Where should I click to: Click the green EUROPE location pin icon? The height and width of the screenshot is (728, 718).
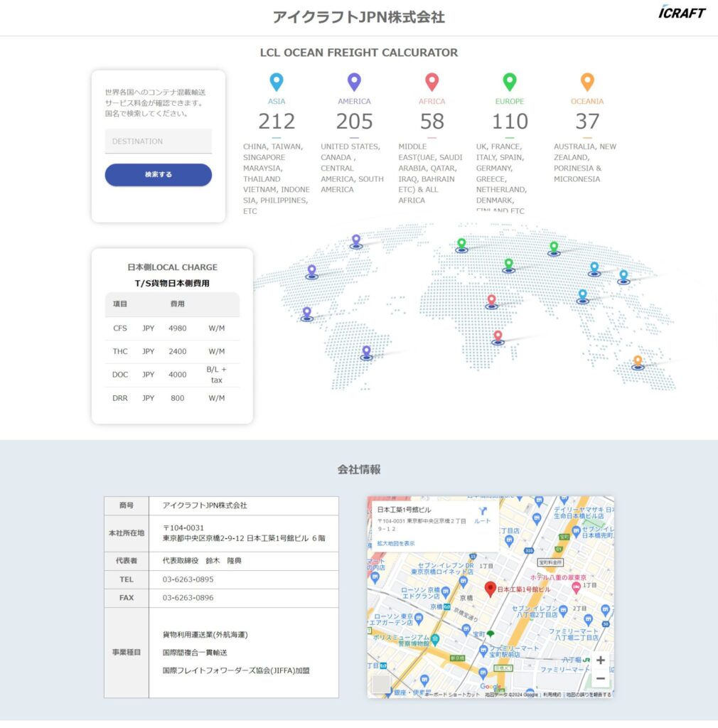pos(509,82)
